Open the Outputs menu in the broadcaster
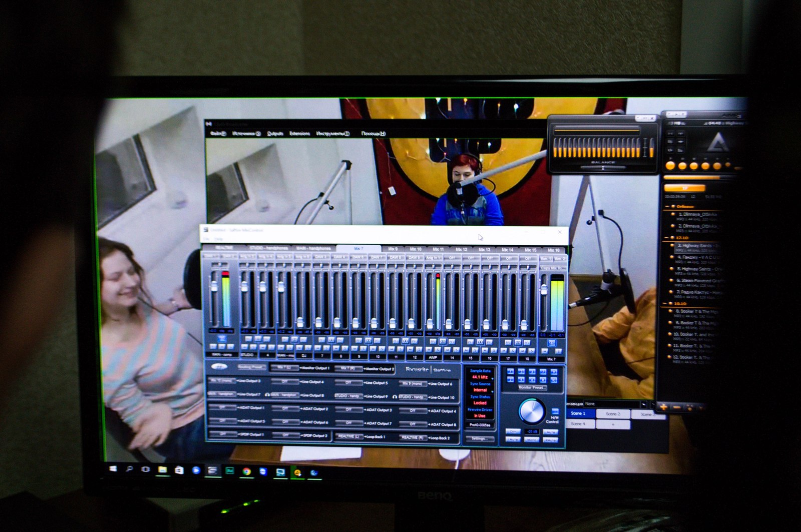Image resolution: width=801 pixels, height=532 pixels. [x=275, y=134]
